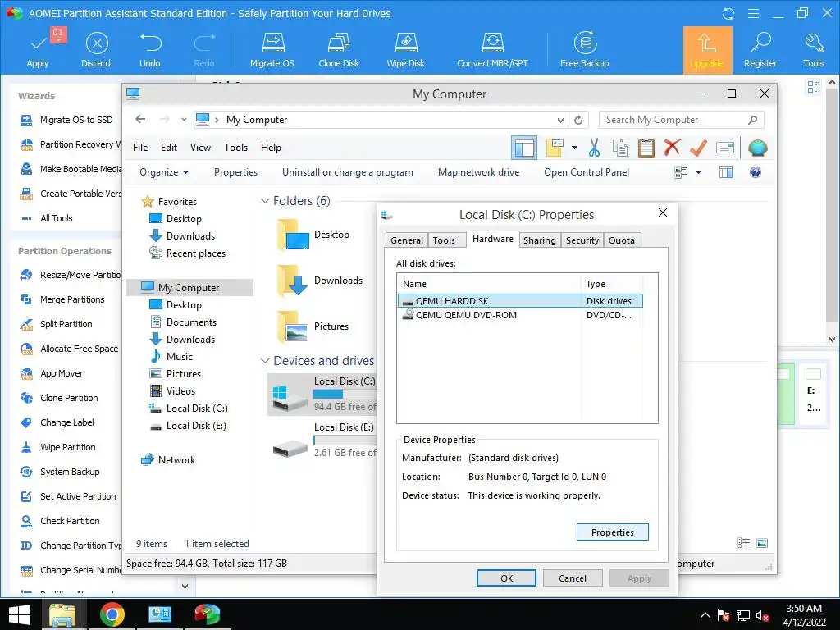Viewport: 840px width, 630px height.
Task: Open App Mover from sidebar
Action: pyautogui.click(x=52, y=373)
